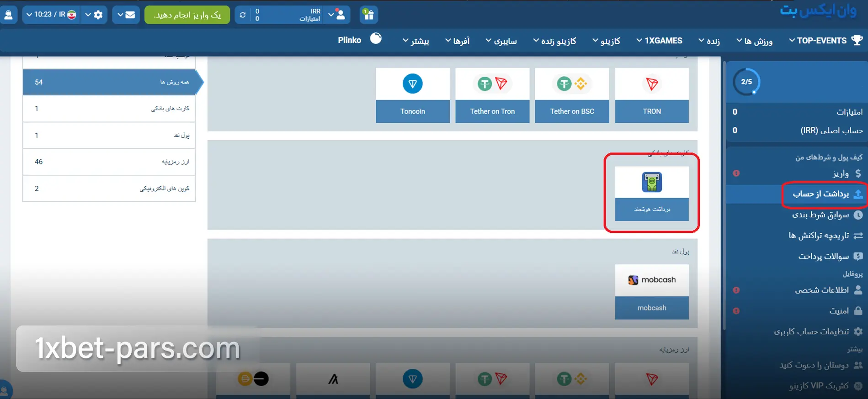Filter by ارز رمزپایه category with 46
The image size is (868, 399).
click(x=109, y=162)
